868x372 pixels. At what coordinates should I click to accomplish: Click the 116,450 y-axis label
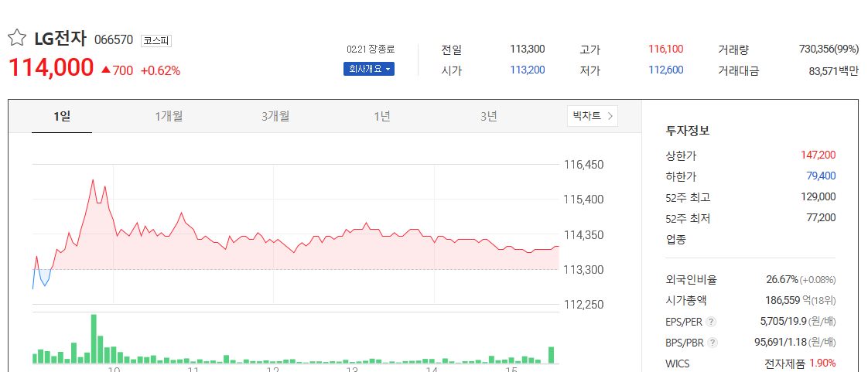pyautogui.click(x=583, y=165)
